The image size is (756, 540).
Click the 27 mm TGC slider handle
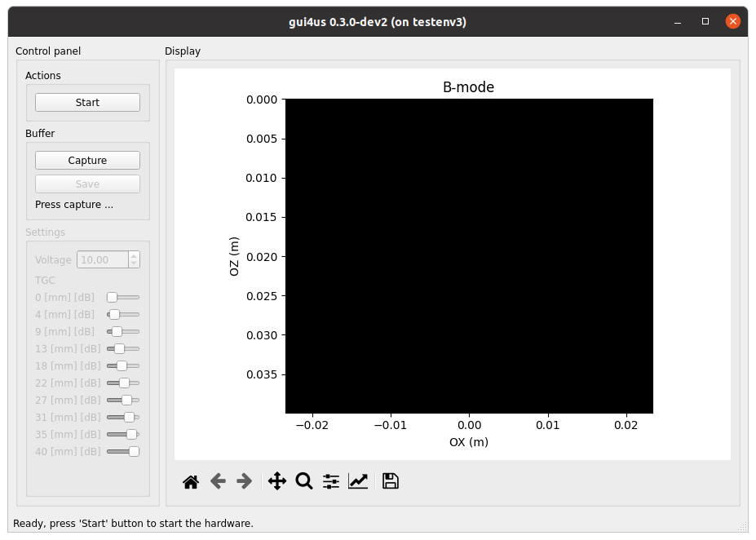click(126, 400)
